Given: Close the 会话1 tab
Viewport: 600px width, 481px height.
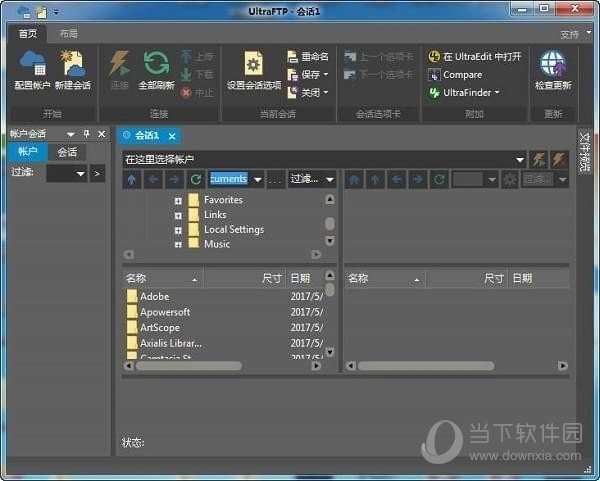Looking at the screenshot, I should (x=172, y=136).
